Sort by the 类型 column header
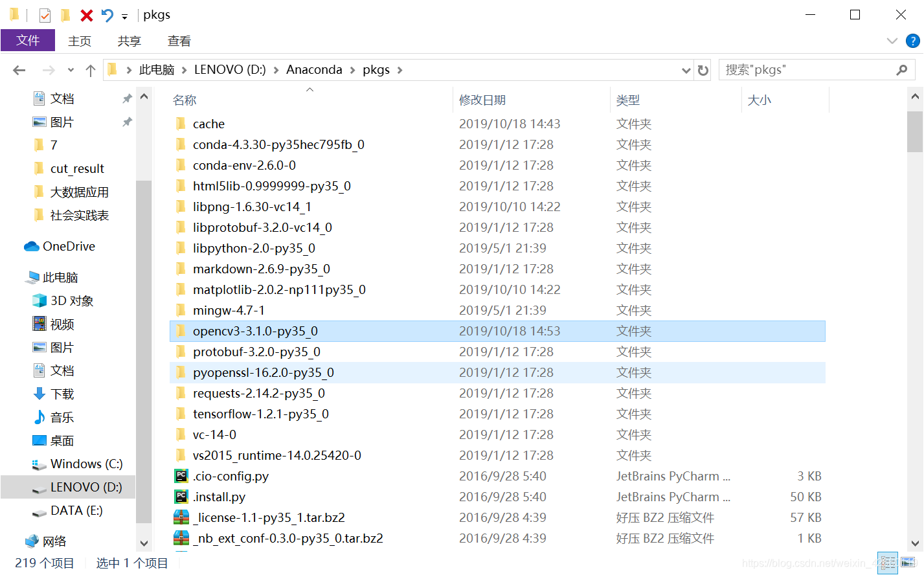924x575 pixels. coord(628,100)
